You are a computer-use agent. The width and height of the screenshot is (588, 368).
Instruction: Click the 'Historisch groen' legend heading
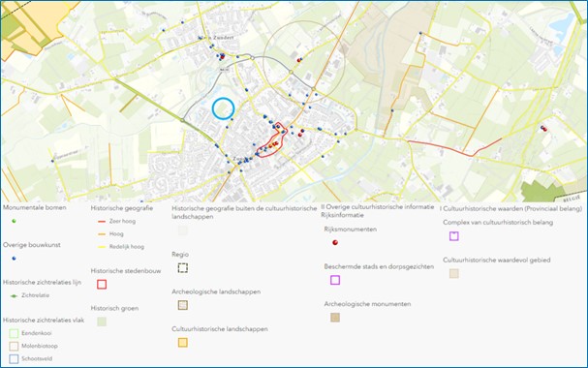point(114,308)
